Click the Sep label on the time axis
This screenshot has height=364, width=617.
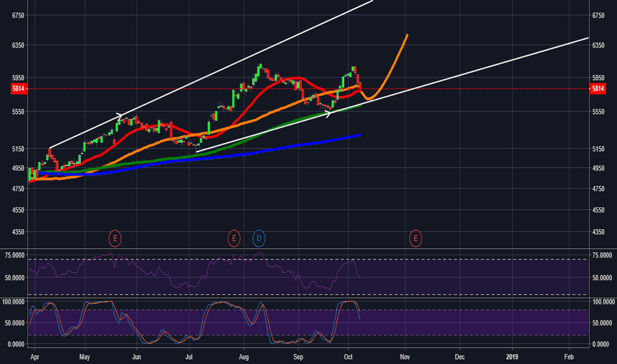pos(299,357)
